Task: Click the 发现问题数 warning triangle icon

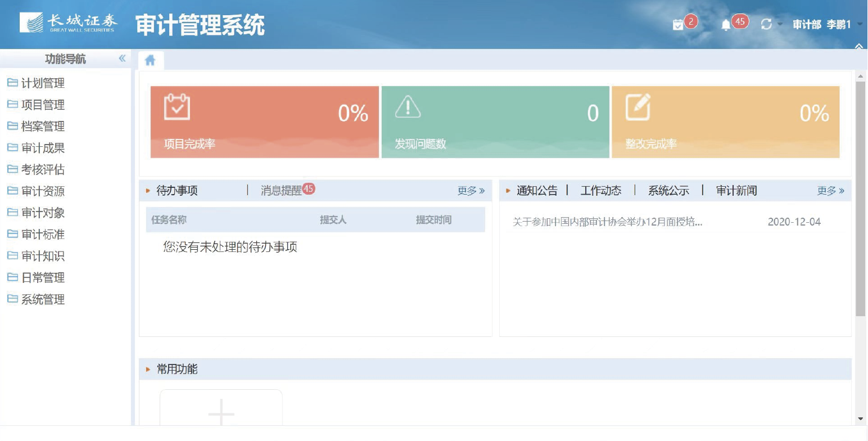Action: tap(408, 107)
